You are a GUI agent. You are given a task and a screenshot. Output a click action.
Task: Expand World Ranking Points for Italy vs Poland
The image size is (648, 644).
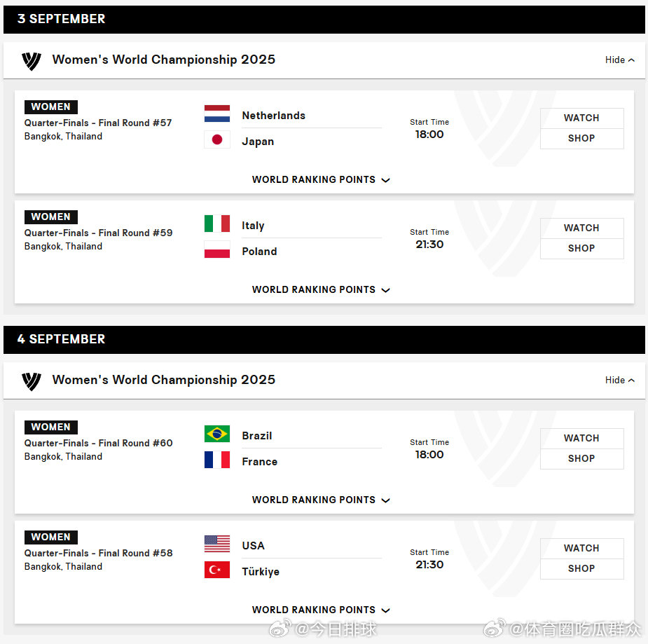[x=321, y=289]
